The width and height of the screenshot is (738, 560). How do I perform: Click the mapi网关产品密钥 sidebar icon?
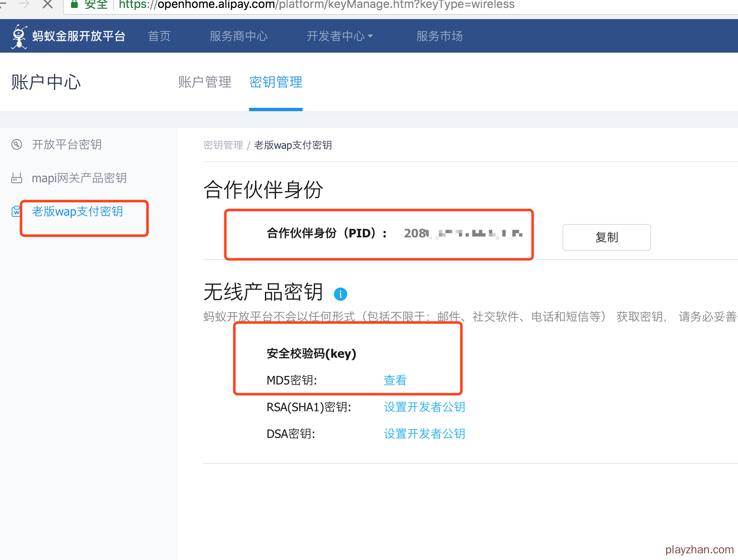point(17,178)
